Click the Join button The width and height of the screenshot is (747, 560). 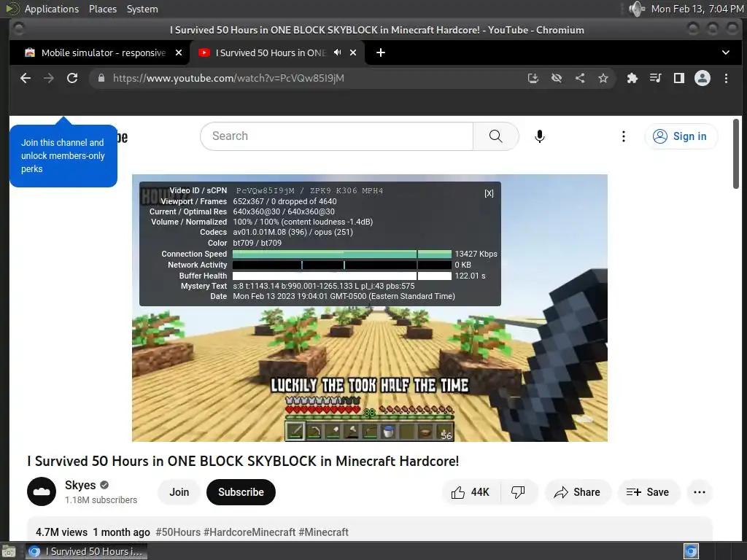coord(179,492)
